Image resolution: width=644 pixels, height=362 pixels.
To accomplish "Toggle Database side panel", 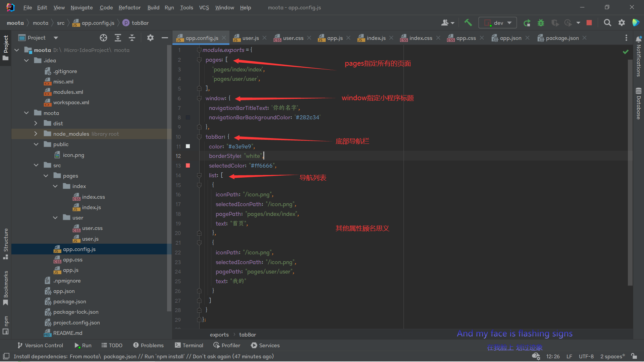I will tap(638, 104).
